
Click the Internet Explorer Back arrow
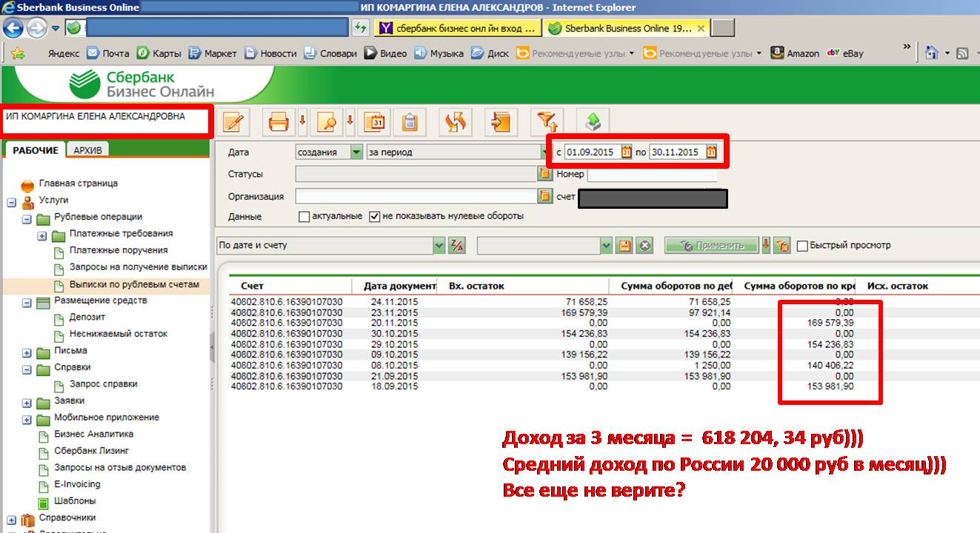pyautogui.click(x=13, y=28)
